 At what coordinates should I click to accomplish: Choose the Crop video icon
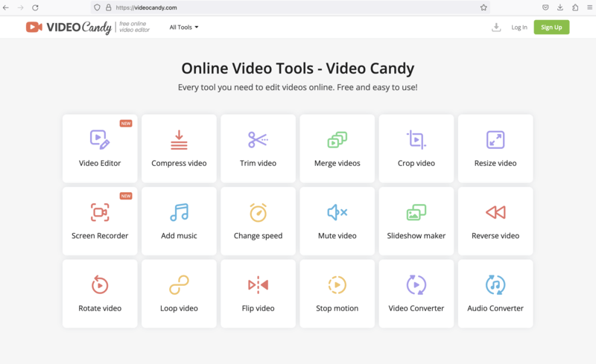click(x=416, y=139)
